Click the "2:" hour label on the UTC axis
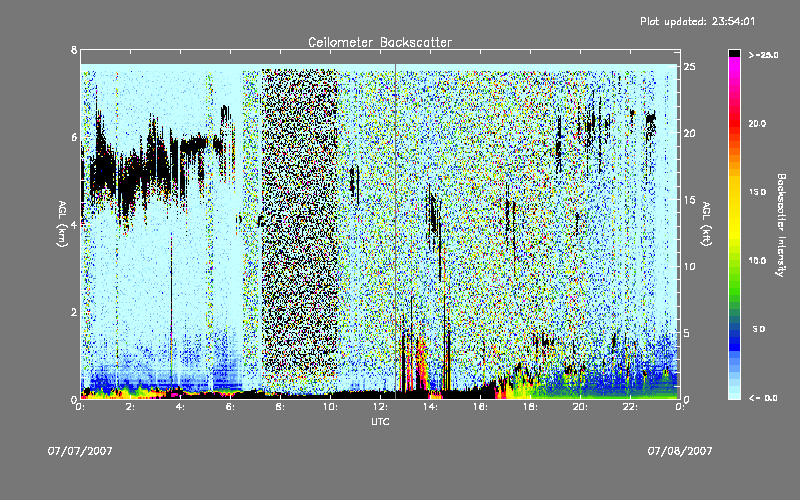The height and width of the screenshot is (500, 800). point(130,407)
